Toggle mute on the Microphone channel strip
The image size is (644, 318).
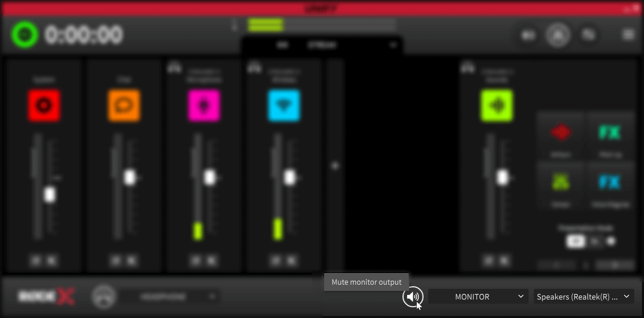[195, 261]
